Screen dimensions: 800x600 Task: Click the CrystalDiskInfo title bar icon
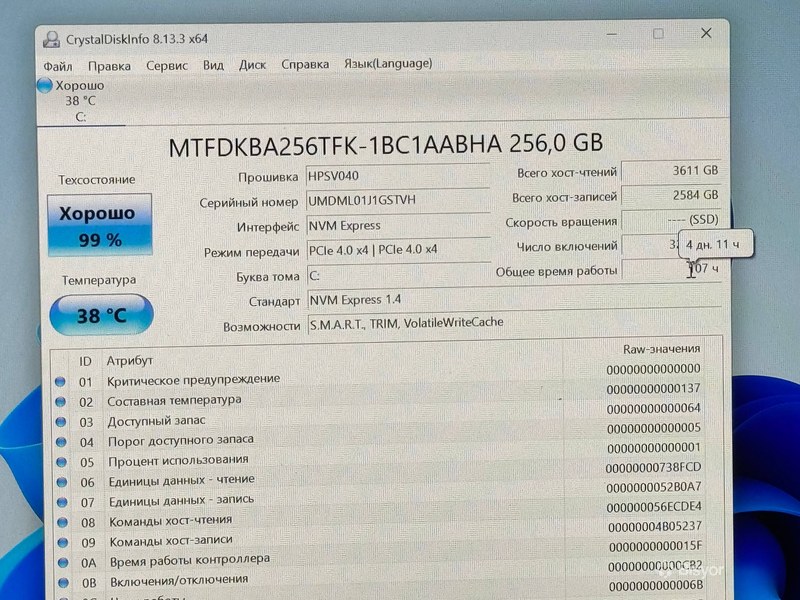coord(51,40)
